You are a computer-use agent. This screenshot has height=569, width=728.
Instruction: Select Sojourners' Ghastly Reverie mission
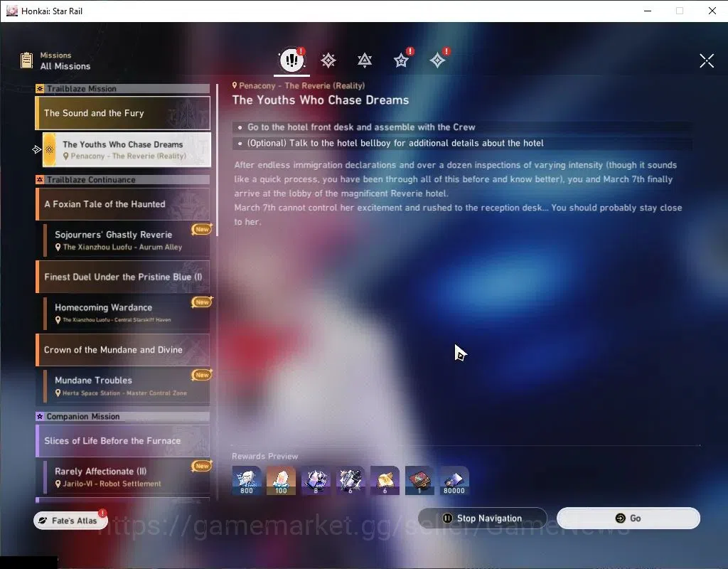coord(127,240)
